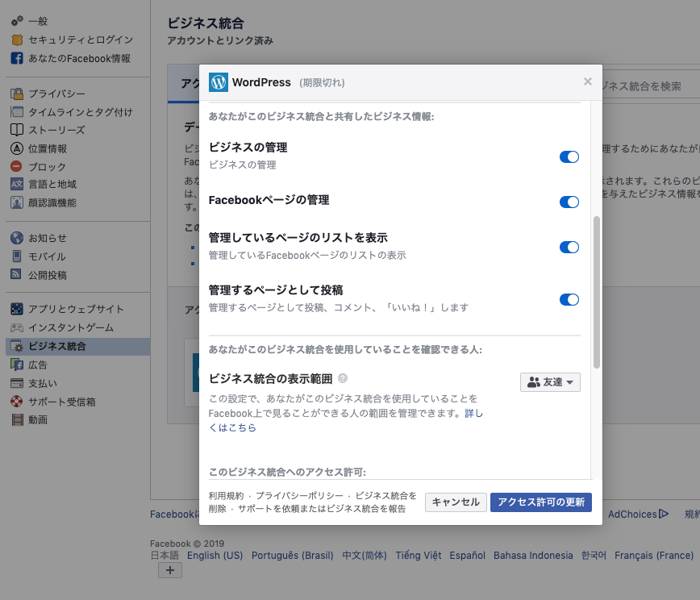
Task: Open プライバシー settings in the sidebar
Action: [x=56, y=94]
